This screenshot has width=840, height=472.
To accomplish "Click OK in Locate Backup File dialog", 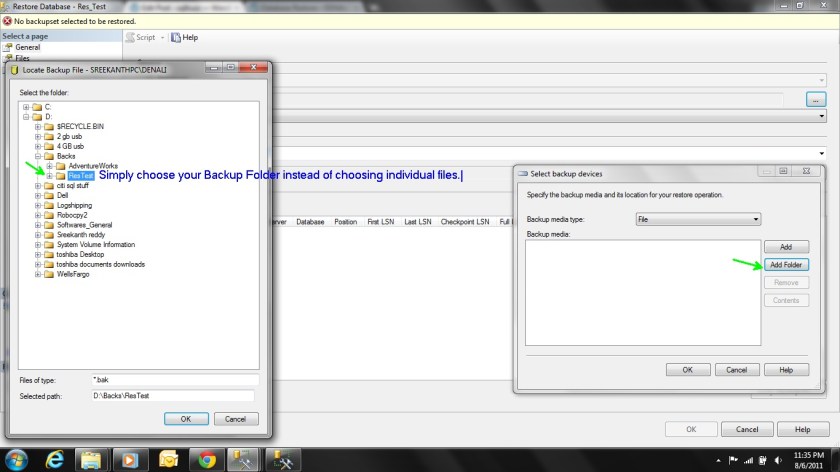I will (x=185, y=419).
